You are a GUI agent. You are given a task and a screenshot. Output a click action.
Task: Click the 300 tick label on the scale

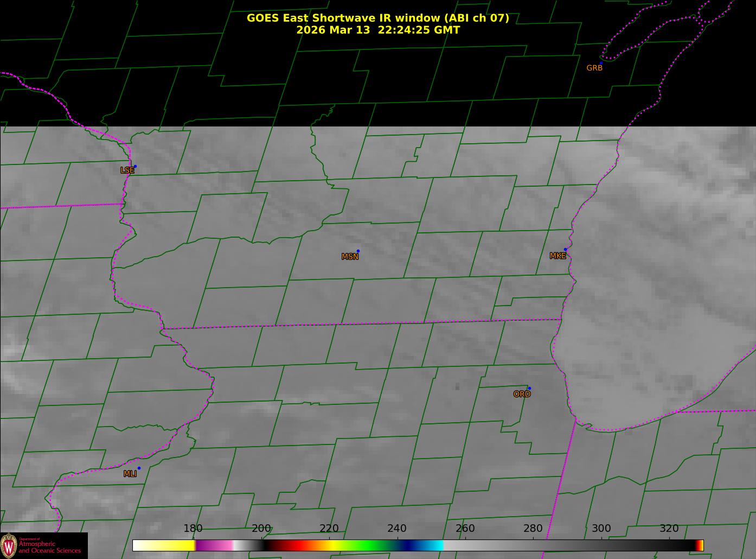pos(601,528)
